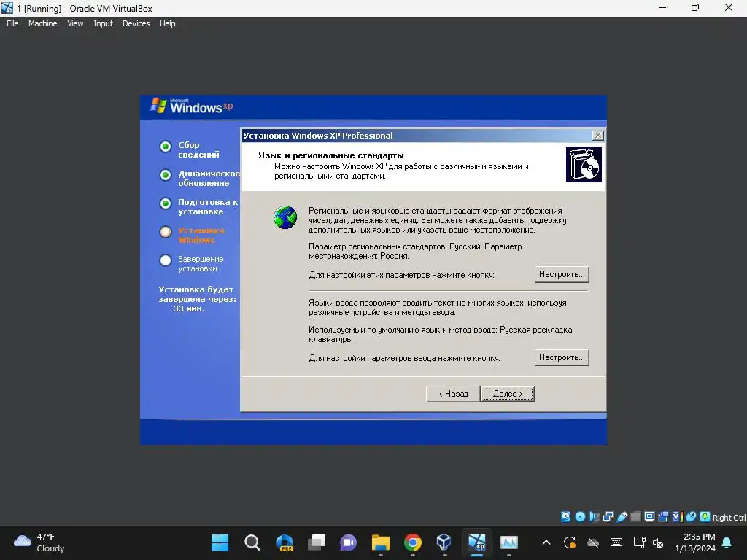This screenshot has height=560, width=747.
Task: Click the VirtualBox app icon in title bar
Action: tap(7, 7)
